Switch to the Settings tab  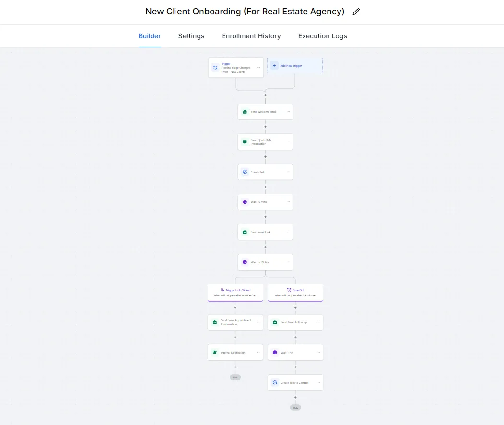[191, 36]
